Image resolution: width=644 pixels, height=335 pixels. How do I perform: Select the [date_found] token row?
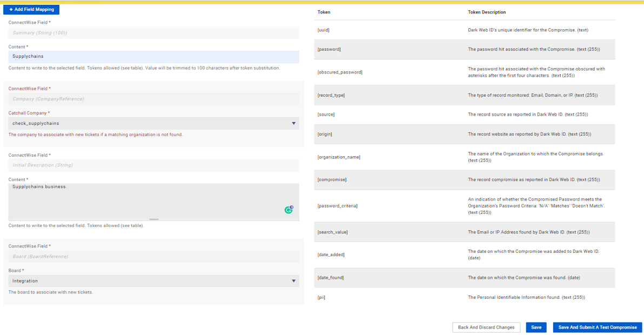pyautogui.click(x=331, y=278)
